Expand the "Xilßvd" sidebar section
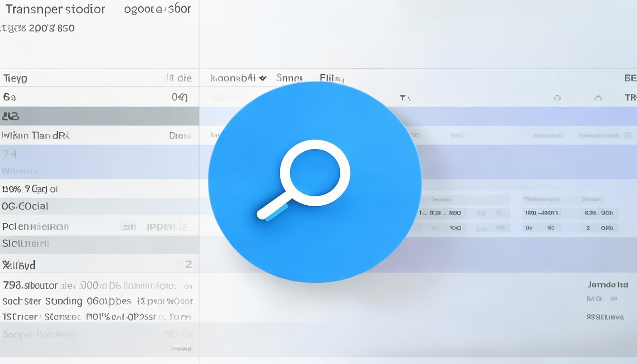This screenshot has height=364, width=637. (x=19, y=264)
